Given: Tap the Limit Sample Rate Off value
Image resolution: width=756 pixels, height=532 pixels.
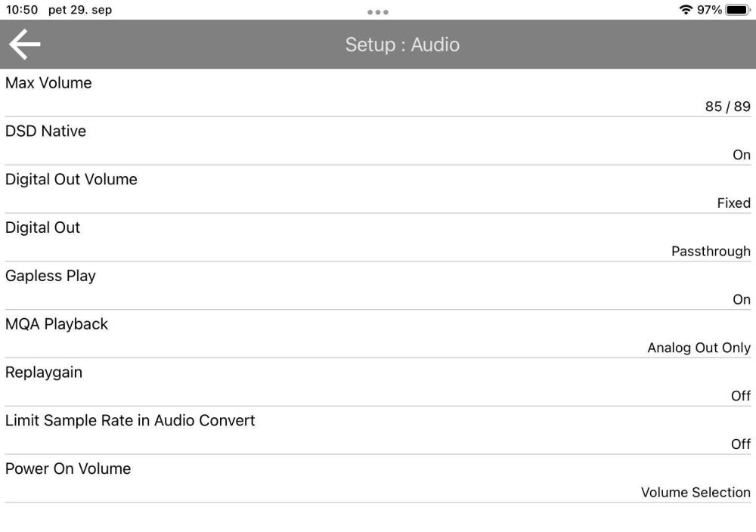Looking at the screenshot, I should point(741,444).
